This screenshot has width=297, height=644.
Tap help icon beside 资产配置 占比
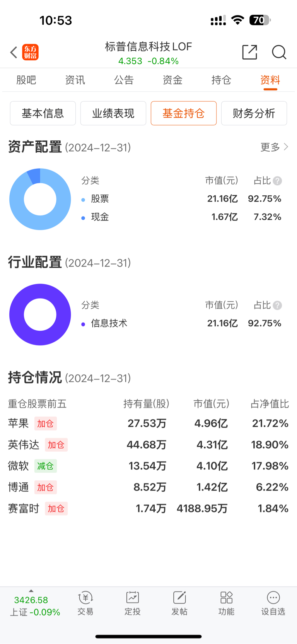(x=277, y=181)
